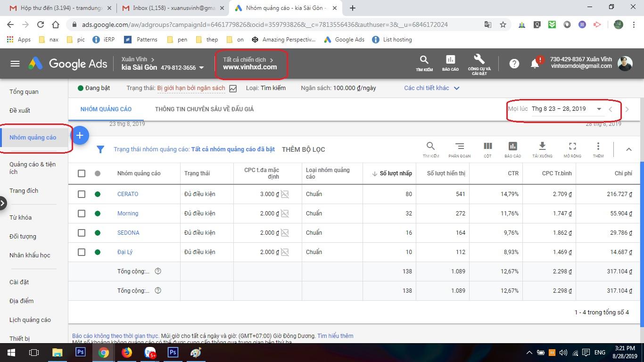Collapse the chart with the up chevron
Viewport: 644px width, 362px height.
(x=628, y=149)
